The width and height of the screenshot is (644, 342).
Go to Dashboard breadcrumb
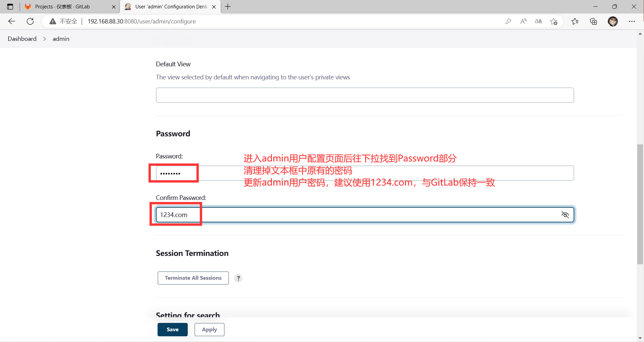point(22,39)
